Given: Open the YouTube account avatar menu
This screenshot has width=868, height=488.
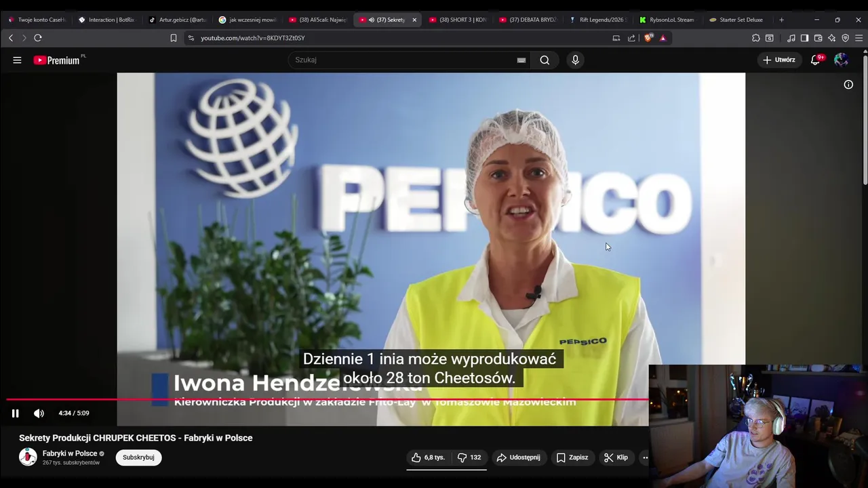Looking at the screenshot, I should click(841, 60).
